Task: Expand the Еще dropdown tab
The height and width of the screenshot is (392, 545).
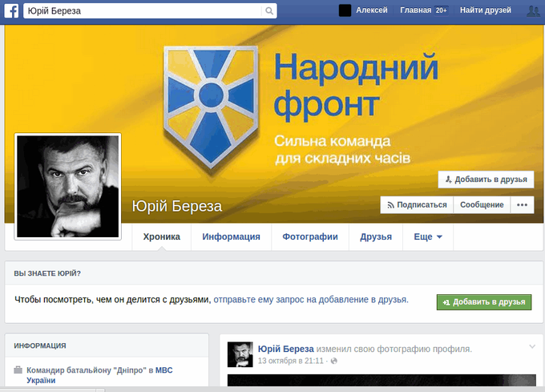Action: pyautogui.click(x=428, y=237)
